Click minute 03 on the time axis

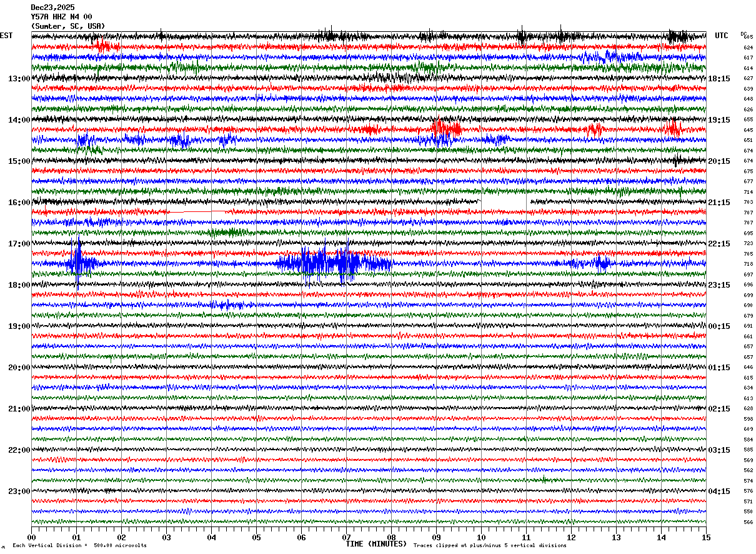[x=166, y=537]
